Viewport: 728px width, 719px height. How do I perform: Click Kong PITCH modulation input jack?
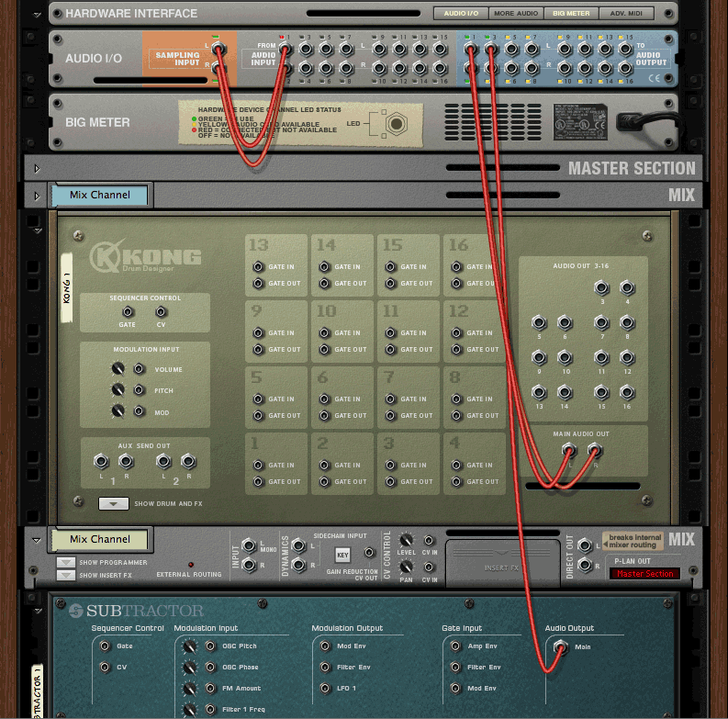pos(139,389)
